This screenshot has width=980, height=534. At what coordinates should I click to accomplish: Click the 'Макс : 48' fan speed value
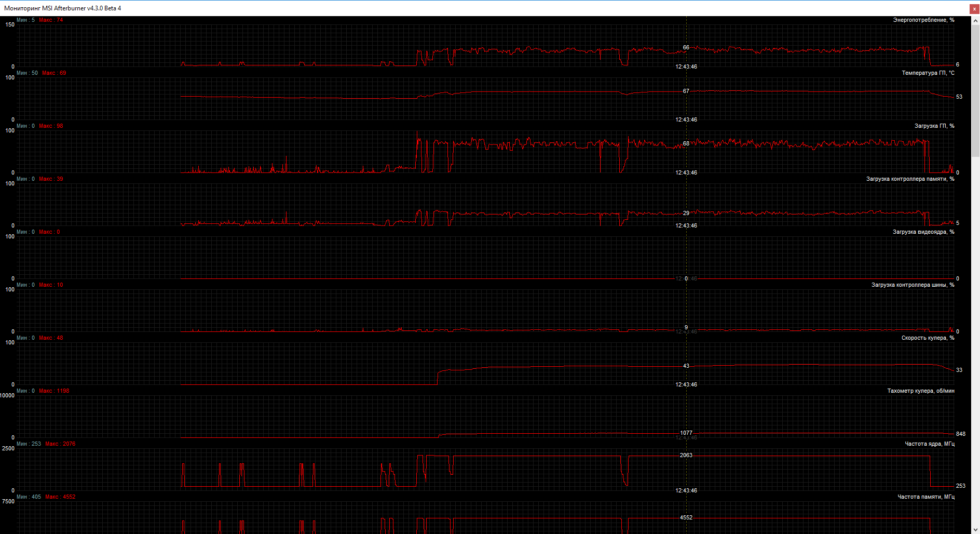51,338
